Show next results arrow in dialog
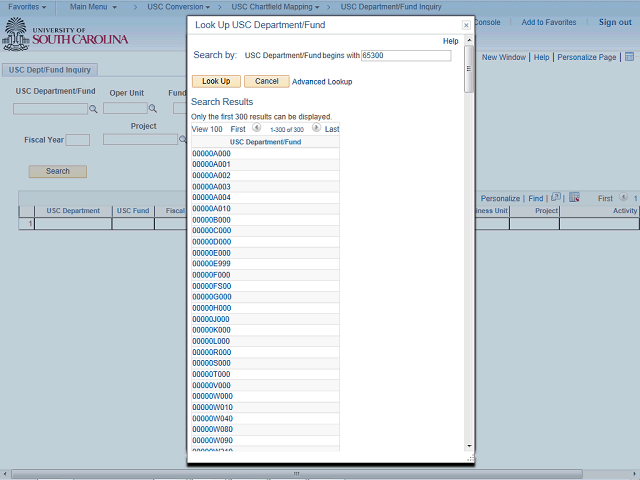Screen dimensions: 640x480 coord(316,128)
